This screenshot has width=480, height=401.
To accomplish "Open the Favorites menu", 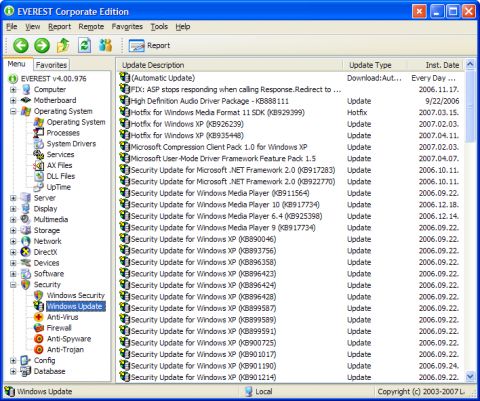I will 127,27.
